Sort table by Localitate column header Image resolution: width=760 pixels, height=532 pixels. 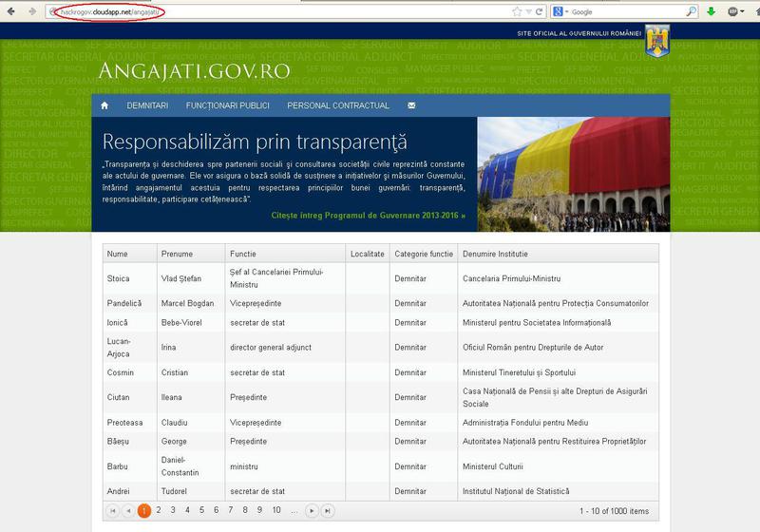[368, 254]
